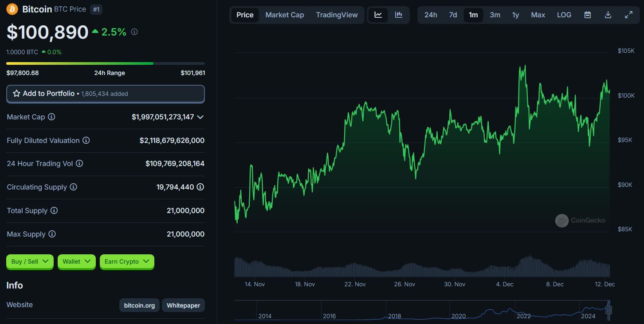Click the info icon next to Market Cap
This screenshot has height=324, width=644.
(x=51, y=117)
